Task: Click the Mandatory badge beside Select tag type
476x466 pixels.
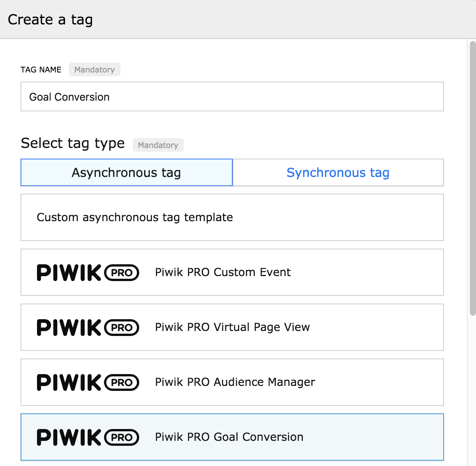Action: point(158,145)
